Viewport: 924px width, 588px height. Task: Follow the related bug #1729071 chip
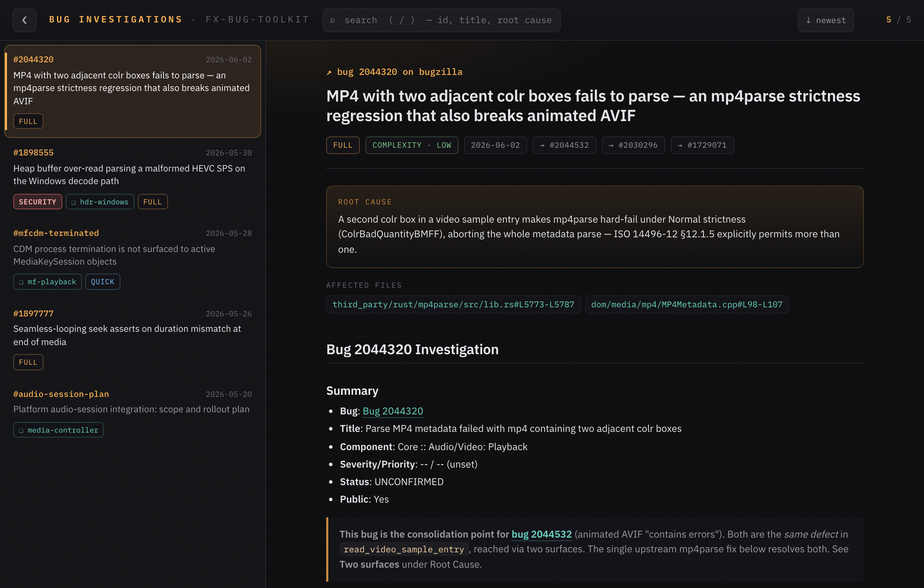pos(702,145)
